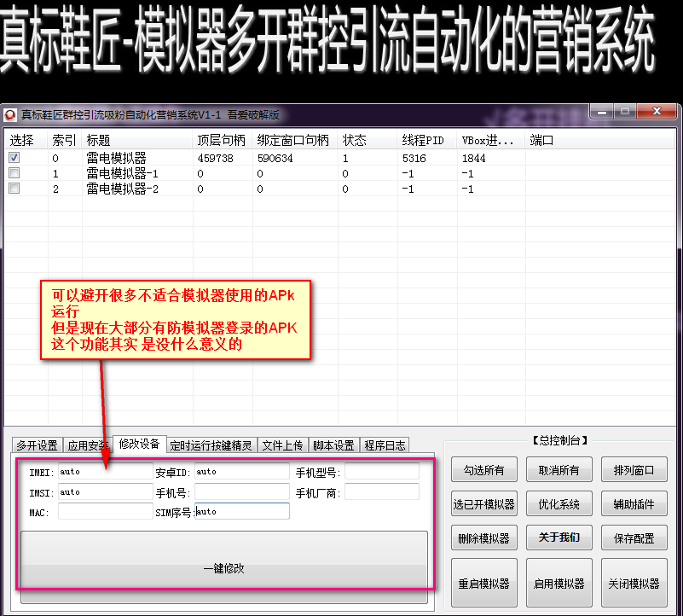Viewport: 683px width, 616px height.
Task: Sort by the 选择 column header
Action: 26,140
